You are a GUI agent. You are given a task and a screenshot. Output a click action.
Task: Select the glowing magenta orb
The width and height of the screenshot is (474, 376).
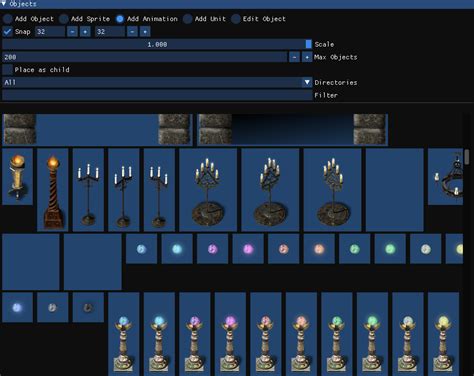pos(248,249)
